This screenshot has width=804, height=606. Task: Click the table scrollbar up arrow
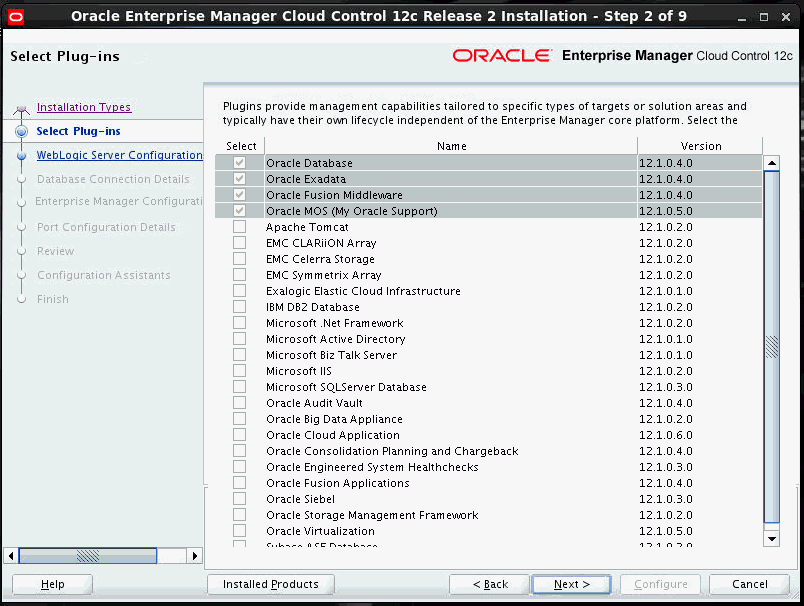[x=772, y=163]
